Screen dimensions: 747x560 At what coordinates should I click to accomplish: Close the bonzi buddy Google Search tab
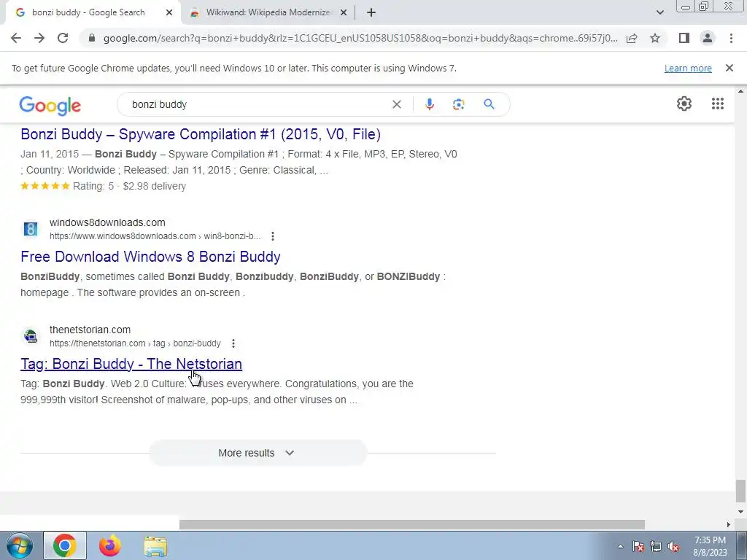tap(169, 13)
